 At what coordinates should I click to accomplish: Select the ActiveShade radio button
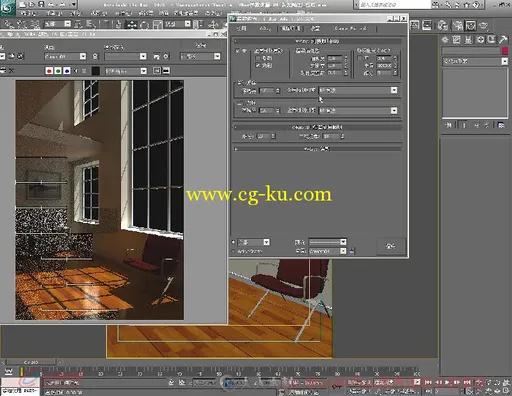[233, 251]
